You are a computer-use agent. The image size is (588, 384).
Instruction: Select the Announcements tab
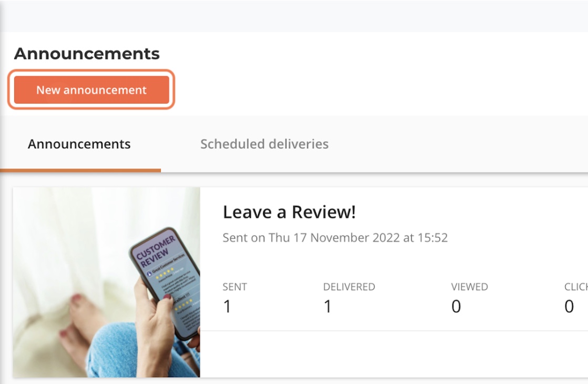click(x=79, y=144)
